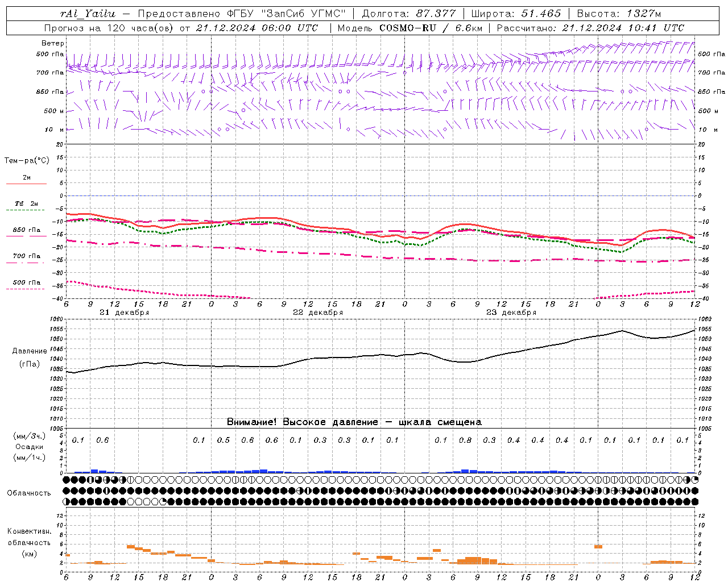Click the Высота: 1327м value
The width and height of the screenshot is (728, 582).
(x=619, y=14)
